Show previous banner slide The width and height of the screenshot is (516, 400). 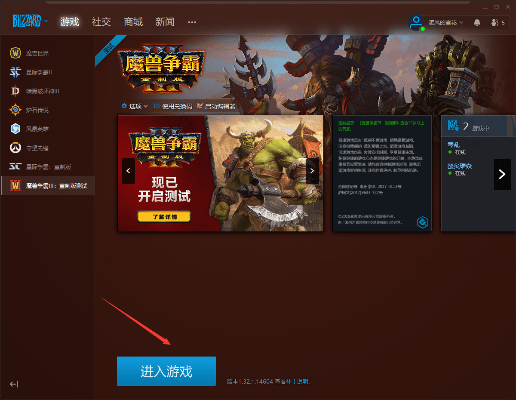pyautogui.click(x=128, y=171)
